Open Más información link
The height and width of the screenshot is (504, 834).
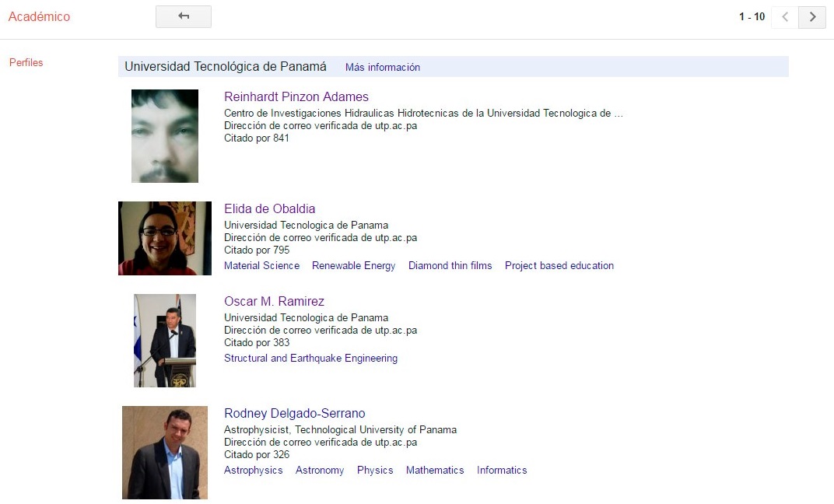(383, 67)
